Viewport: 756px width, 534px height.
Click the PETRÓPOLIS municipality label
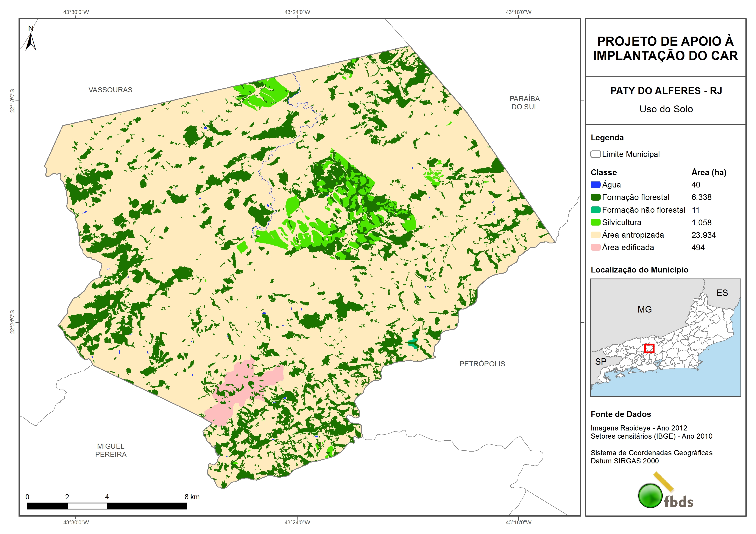482,364
